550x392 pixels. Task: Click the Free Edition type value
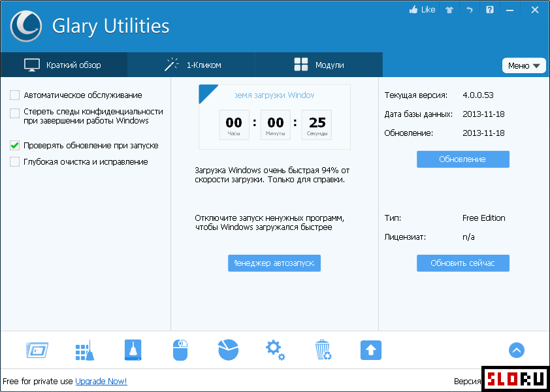tap(484, 218)
